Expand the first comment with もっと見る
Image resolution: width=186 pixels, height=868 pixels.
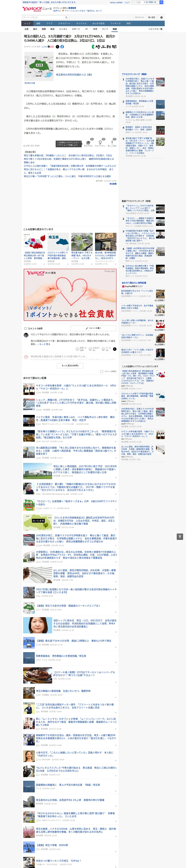45,344
